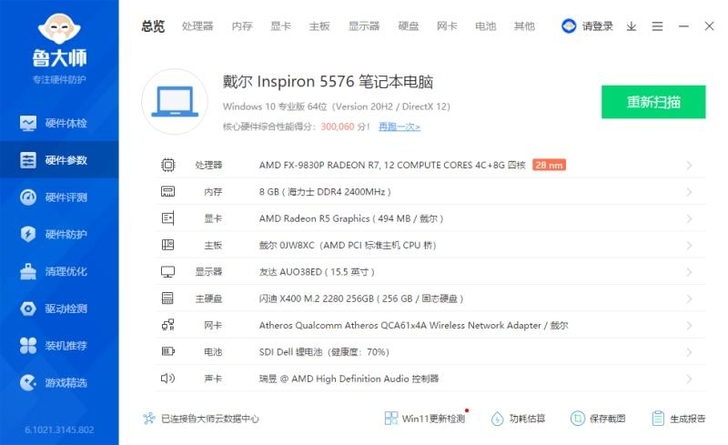
Task: Click the AMD FX-9830P processor text
Action: [392, 165]
